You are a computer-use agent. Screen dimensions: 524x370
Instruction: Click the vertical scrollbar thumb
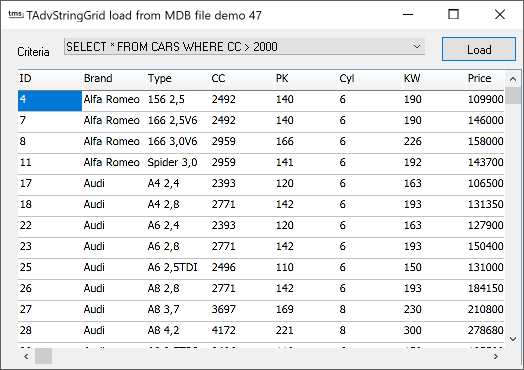click(x=513, y=96)
